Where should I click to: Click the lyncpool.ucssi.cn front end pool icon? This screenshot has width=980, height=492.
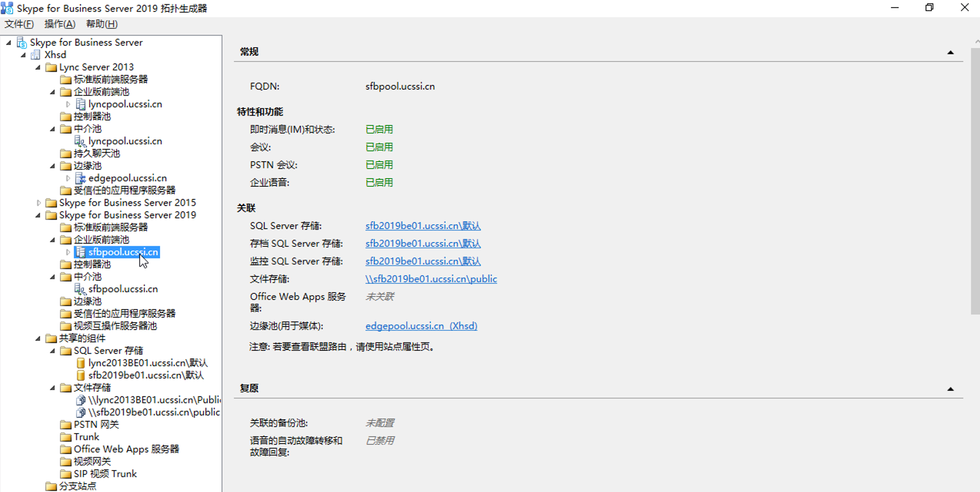click(x=80, y=104)
